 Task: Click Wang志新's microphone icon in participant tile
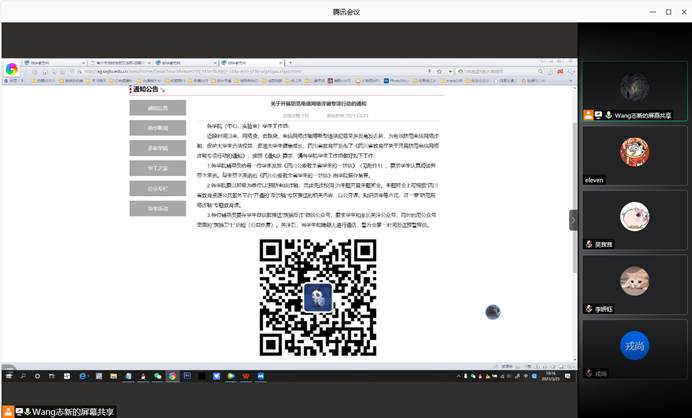pyautogui.click(x=606, y=115)
